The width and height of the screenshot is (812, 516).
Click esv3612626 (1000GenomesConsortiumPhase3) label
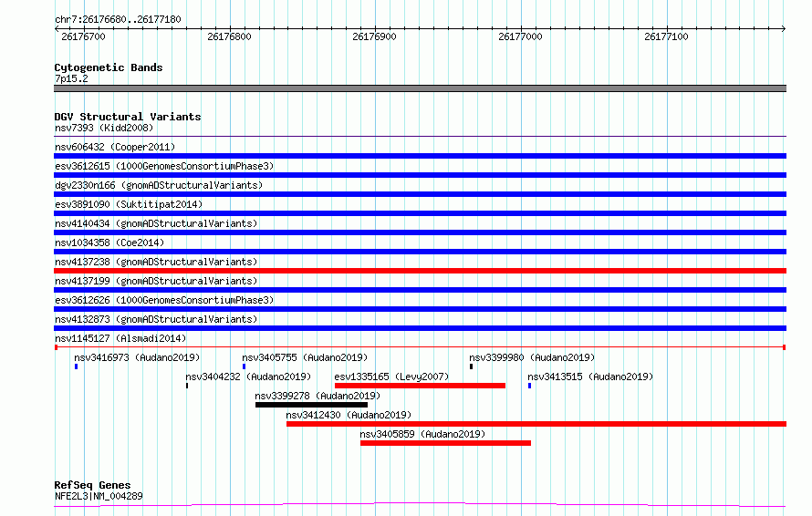[x=164, y=300]
